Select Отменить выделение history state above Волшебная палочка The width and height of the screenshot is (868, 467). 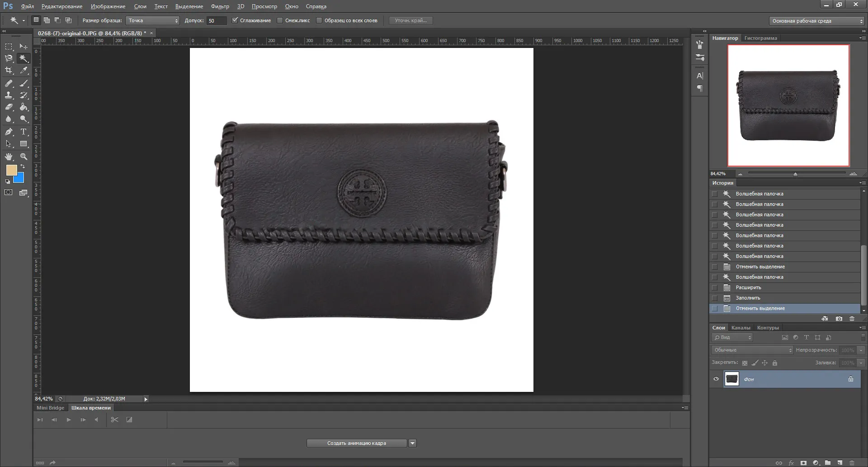pyautogui.click(x=785, y=267)
